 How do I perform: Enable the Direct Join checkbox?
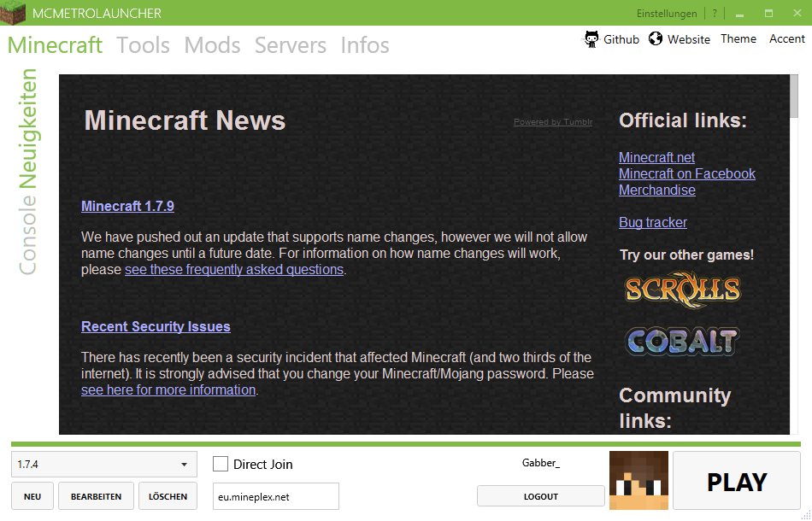[x=221, y=464]
